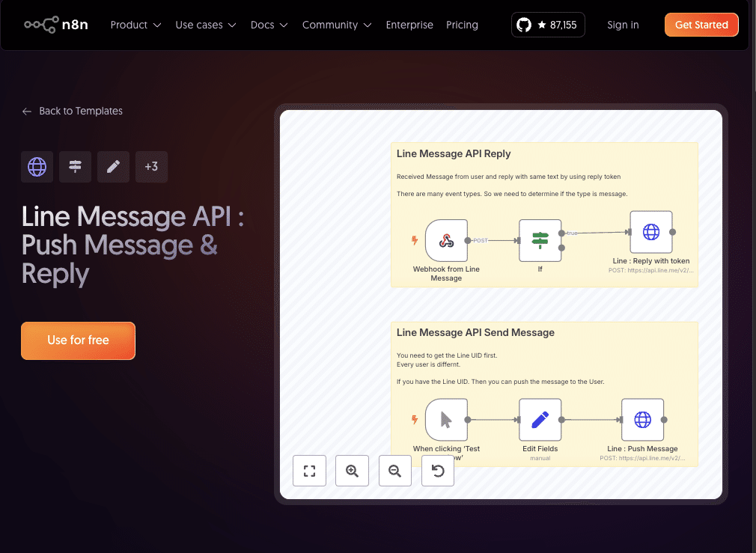Zoom out of the workflow canvas

(x=394, y=471)
